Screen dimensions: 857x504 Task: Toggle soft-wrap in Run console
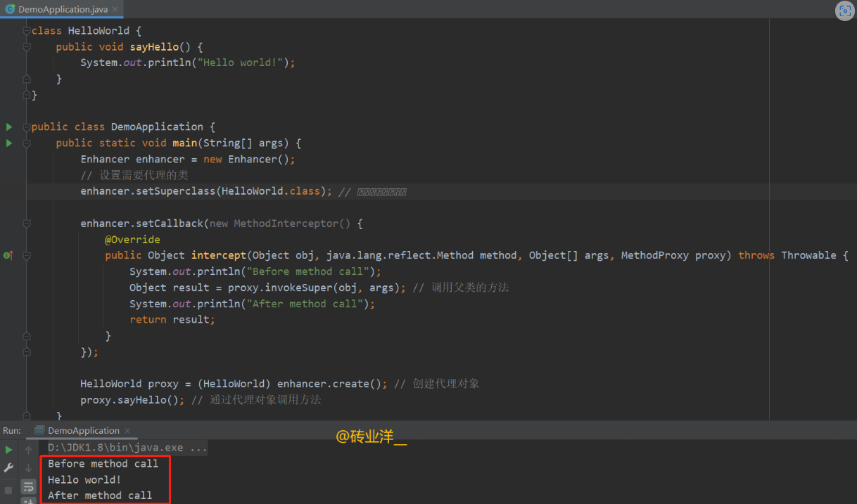pyautogui.click(x=28, y=486)
